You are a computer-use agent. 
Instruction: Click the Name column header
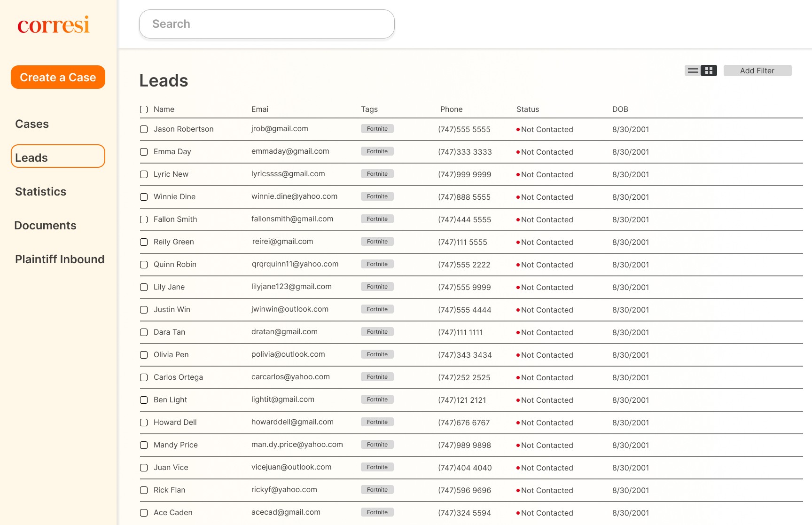click(x=164, y=110)
